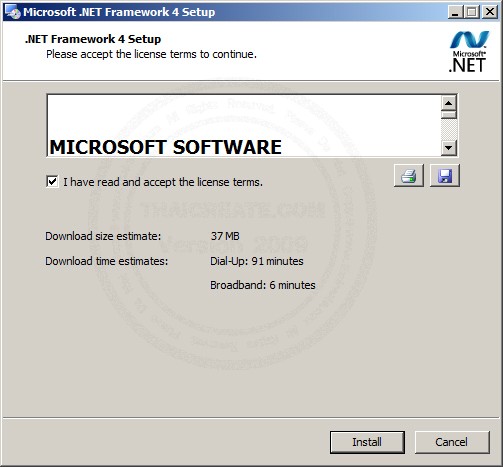
Task: Close the setup window
Action: 490,12
